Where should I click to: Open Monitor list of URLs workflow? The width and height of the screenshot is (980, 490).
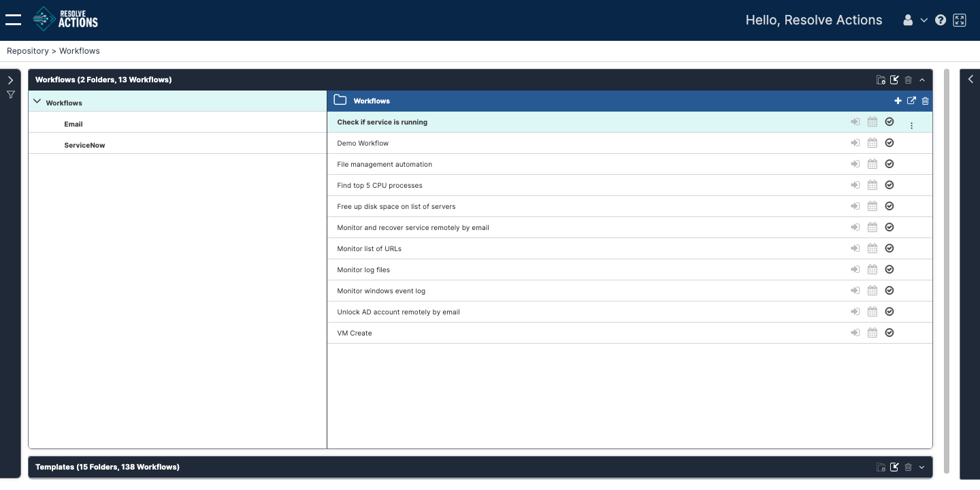[370, 249]
